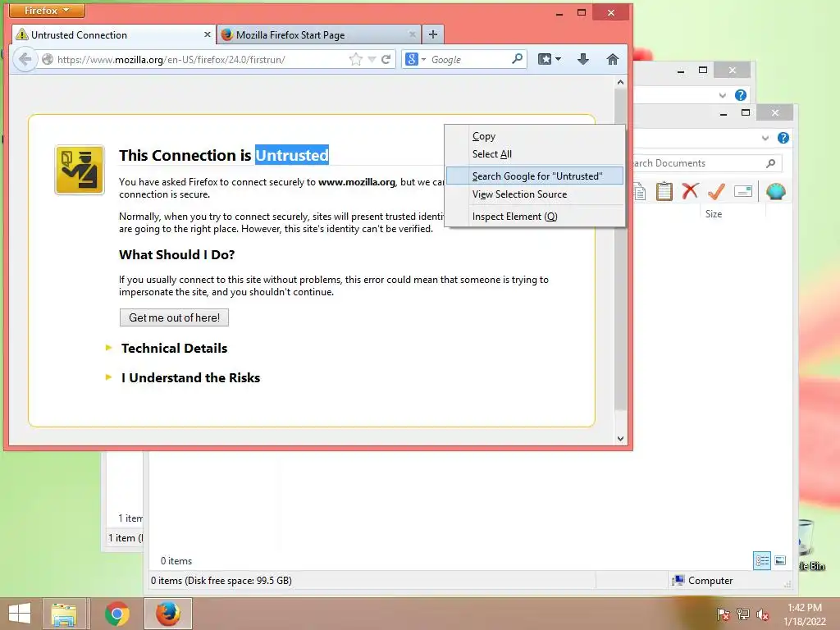Viewport: 840px width, 630px height.
Task: Launch Google Chrome from the taskbar
Action: tap(117, 614)
